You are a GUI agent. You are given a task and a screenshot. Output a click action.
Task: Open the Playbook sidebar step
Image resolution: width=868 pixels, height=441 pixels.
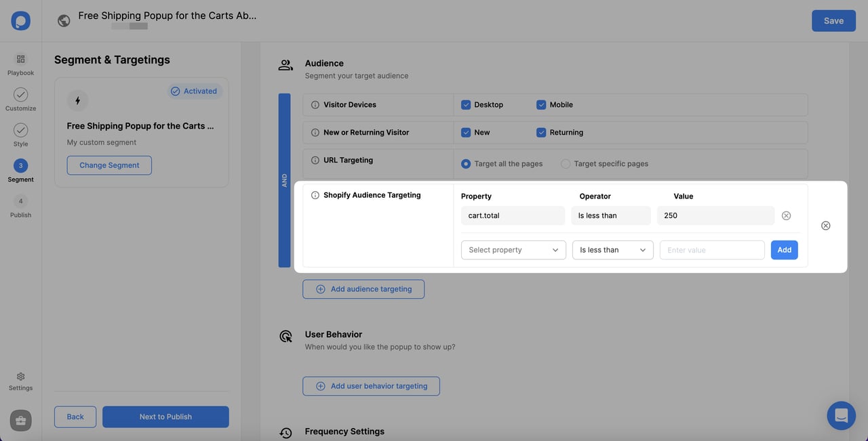tap(20, 64)
